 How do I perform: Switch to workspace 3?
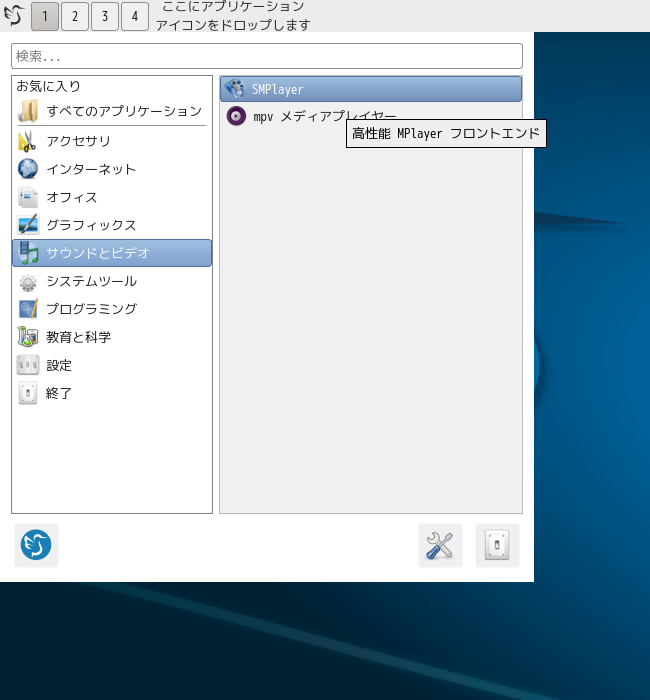pyautogui.click(x=105, y=16)
